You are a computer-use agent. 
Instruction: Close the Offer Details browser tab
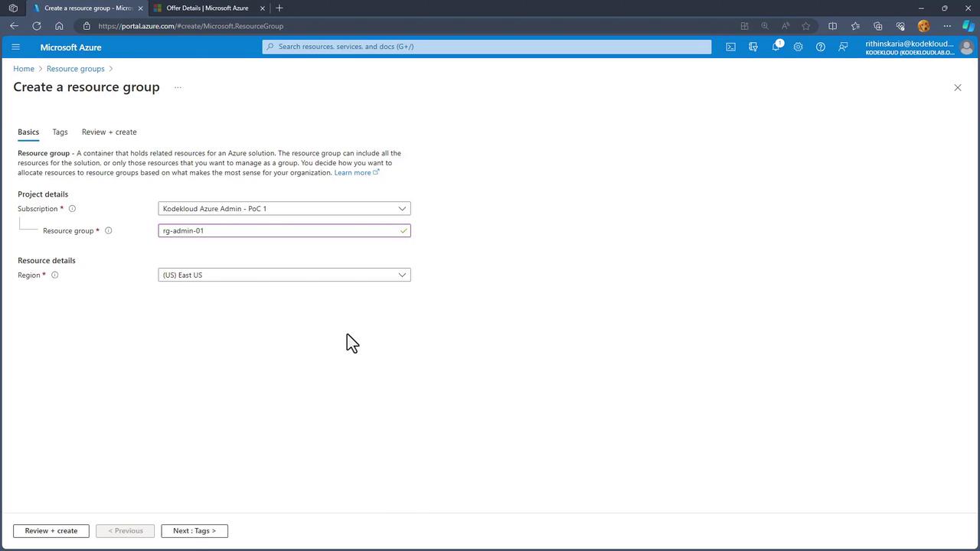point(263,8)
